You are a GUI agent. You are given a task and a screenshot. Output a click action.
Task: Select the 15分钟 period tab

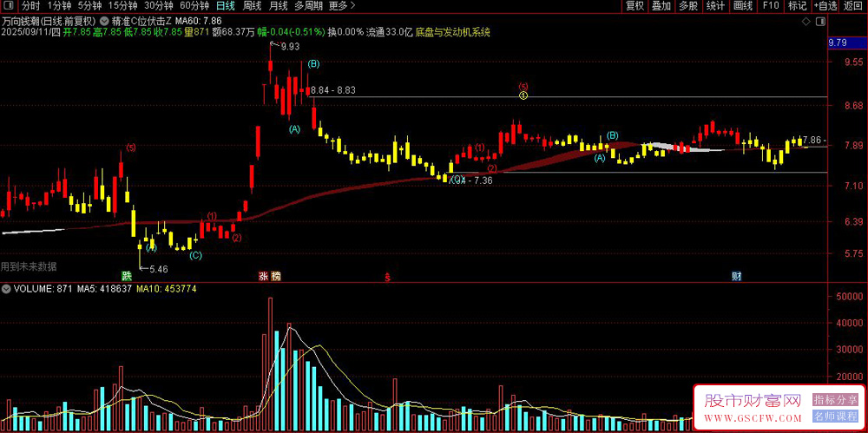pyautogui.click(x=122, y=6)
